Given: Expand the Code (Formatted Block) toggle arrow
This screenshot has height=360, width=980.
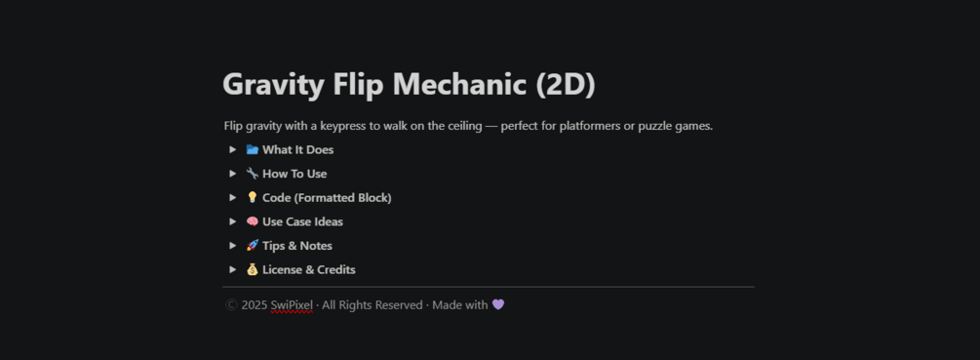Looking at the screenshot, I should pos(232,197).
